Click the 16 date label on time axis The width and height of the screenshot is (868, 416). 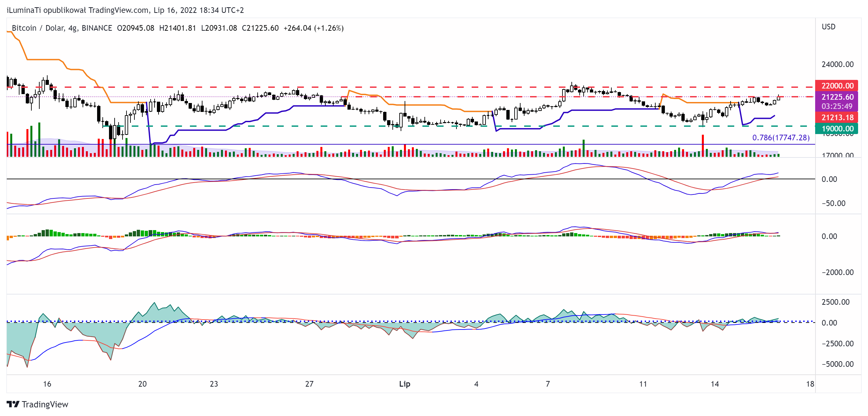tap(47, 384)
